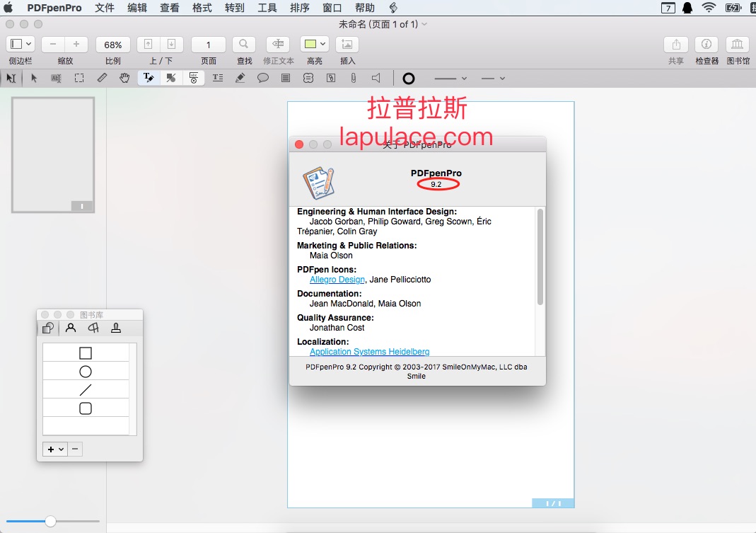Select the speech bubble Comment tool
756x533 pixels.
(263, 78)
